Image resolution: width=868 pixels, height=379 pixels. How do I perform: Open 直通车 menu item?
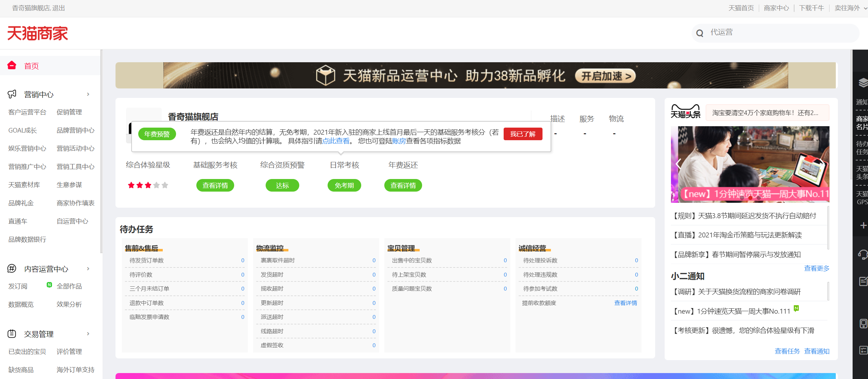pyautogui.click(x=18, y=221)
